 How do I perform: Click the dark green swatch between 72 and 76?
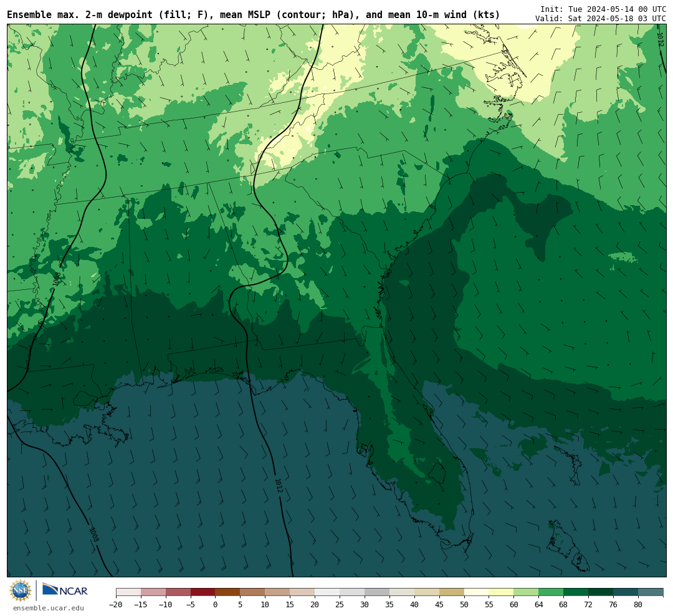tap(601, 592)
